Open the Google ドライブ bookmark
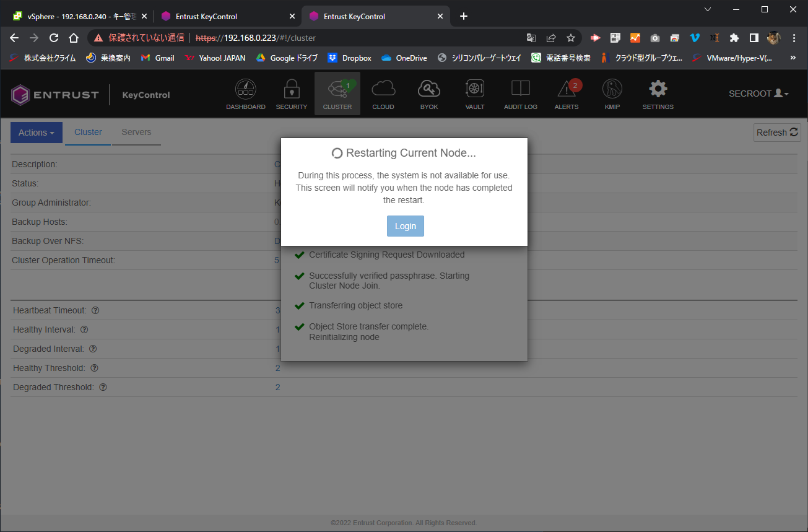 coord(287,58)
